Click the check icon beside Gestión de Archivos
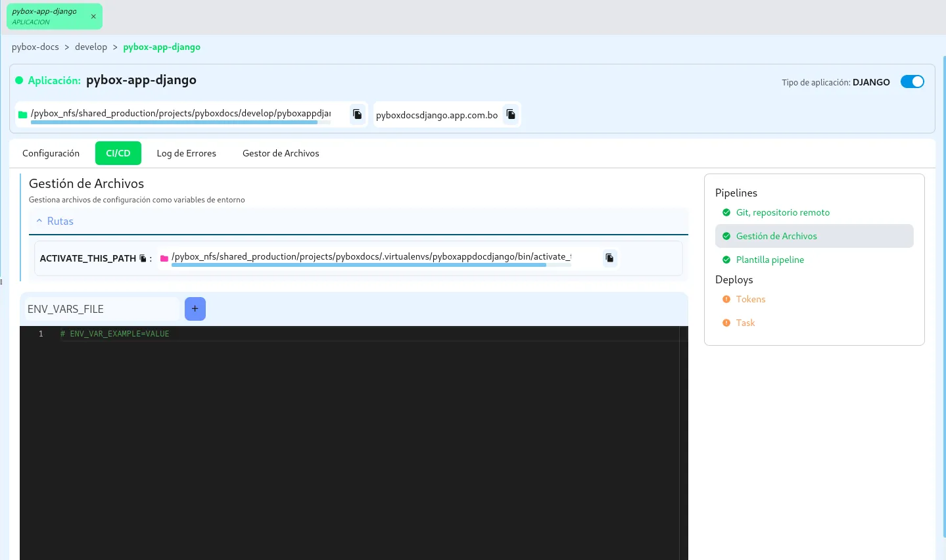 (726, 236)
